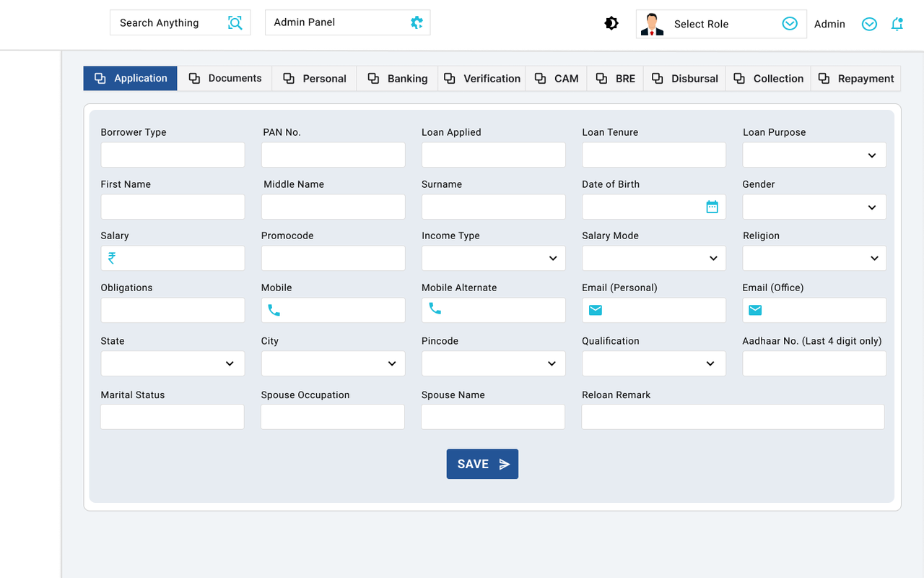This screenshot has height=578, width=924.
Task: Click the rupee icon in Salary field
Action: pos(112,258)
